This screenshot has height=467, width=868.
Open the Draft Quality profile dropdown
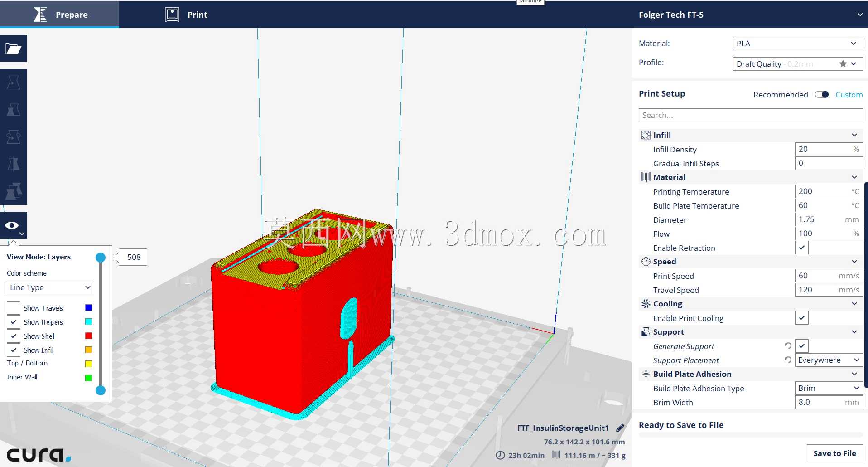[x=797, y=64]
